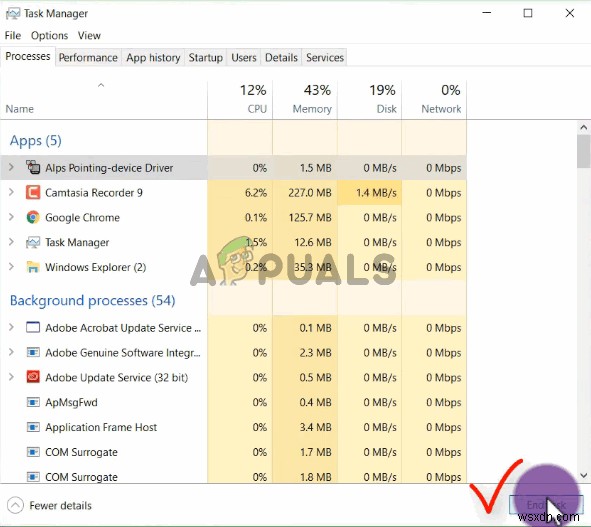
Task: Expand the Windows Explorer (2) group
Action: (x=11, y=267)
